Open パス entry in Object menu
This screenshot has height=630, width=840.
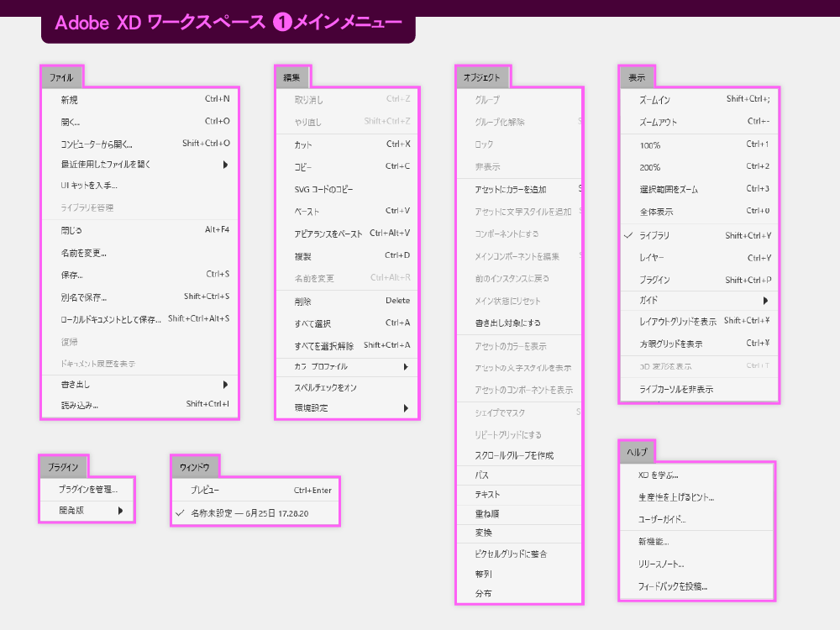tap(520, 475)
